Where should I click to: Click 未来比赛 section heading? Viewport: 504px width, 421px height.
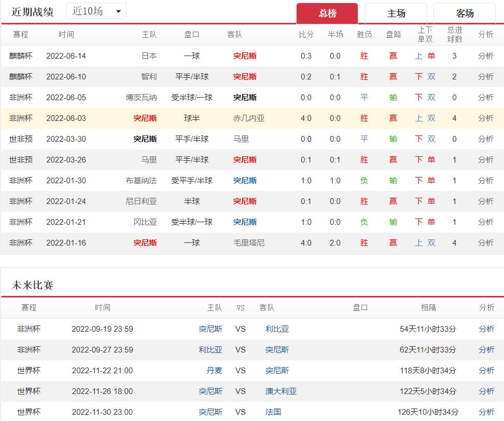[33, 285]
